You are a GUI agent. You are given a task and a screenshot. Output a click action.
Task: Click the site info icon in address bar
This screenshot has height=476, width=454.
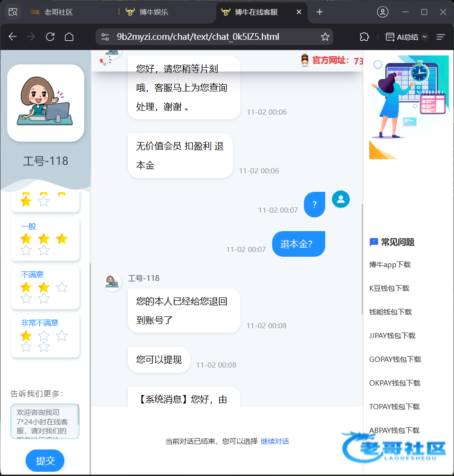coord(105,37)
